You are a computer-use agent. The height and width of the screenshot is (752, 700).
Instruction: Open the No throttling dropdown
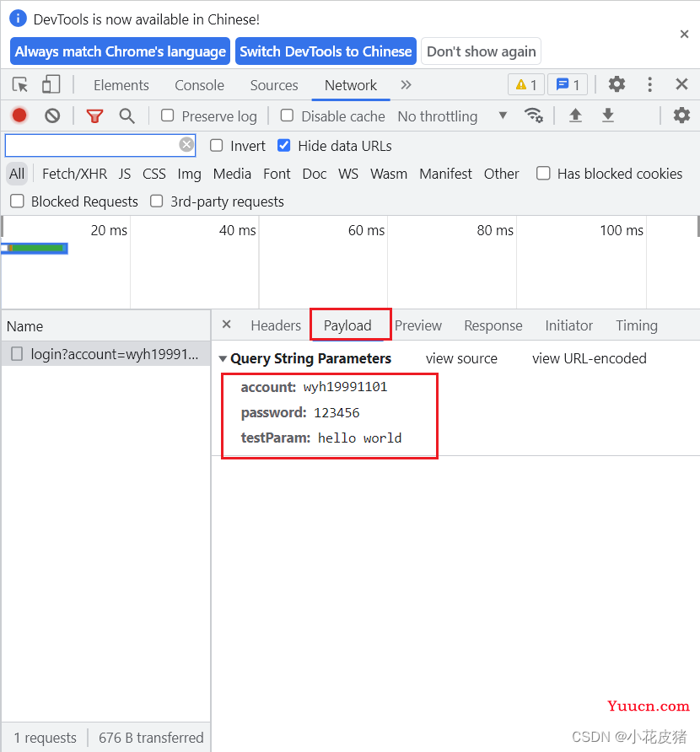452,116
